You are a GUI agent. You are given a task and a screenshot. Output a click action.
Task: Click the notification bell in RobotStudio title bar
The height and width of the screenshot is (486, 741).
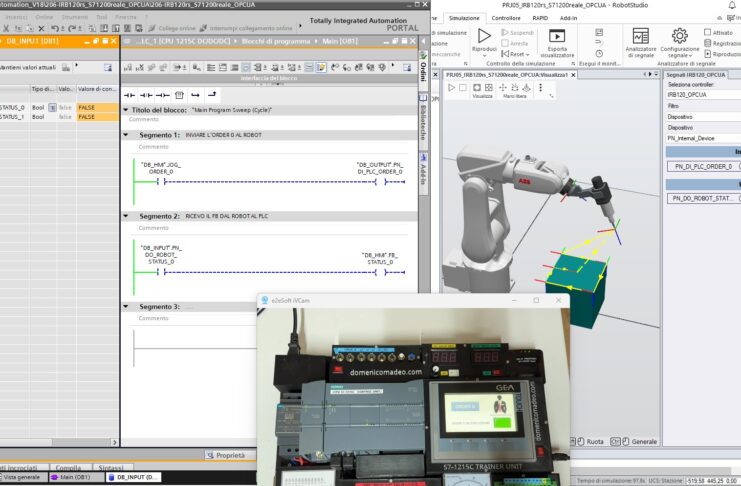(732, 5)
